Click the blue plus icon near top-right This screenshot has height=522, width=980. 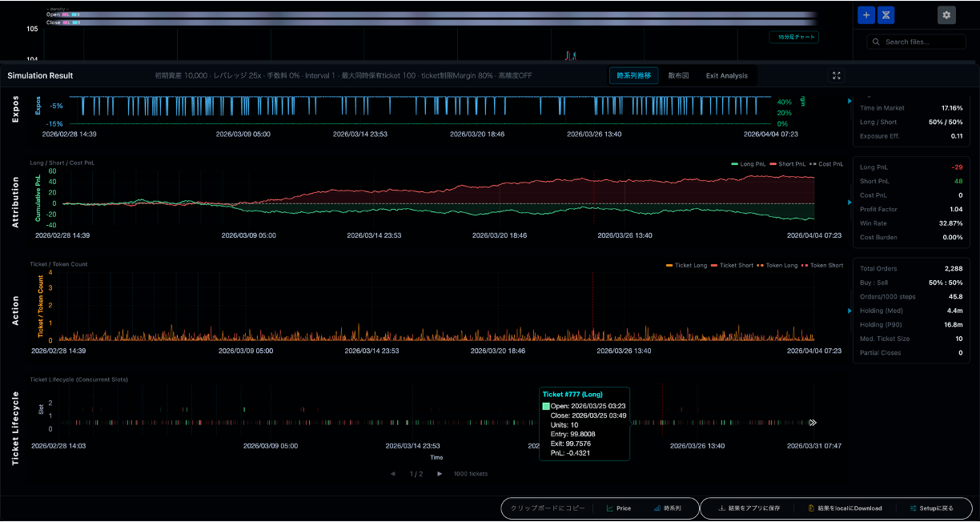[x=866, y=14]
